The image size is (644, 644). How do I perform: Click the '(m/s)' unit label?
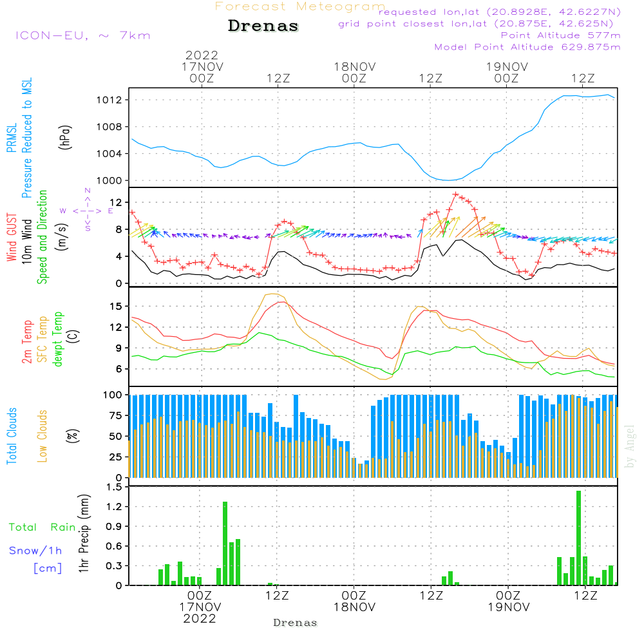tap(62, 237)
